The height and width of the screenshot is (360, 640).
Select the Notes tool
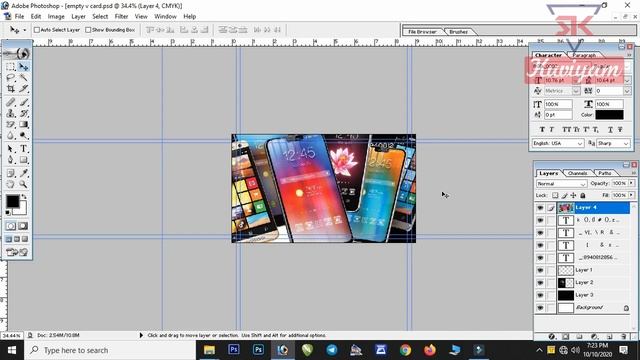click(x=11, y=173)
